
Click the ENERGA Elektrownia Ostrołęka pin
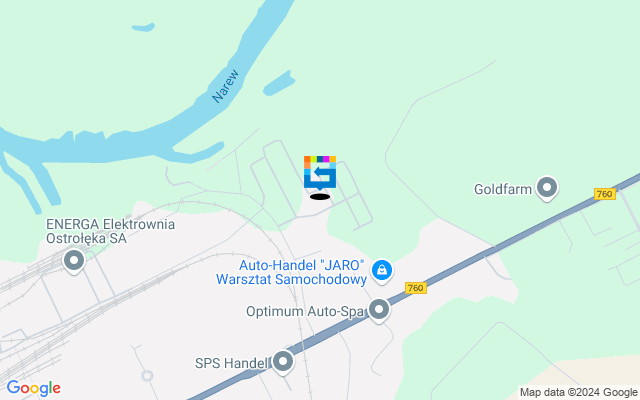[x=74, y=260]
